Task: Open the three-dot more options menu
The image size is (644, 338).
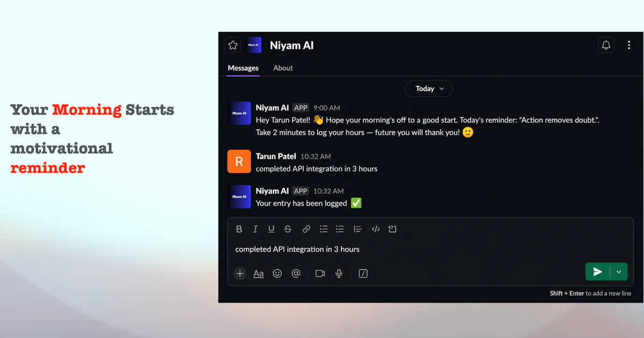Action: coord(629,45)
